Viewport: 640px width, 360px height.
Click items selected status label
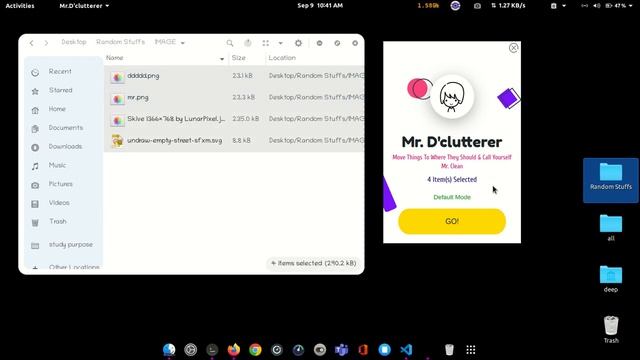pyautogui.click(x=313, y=263)
